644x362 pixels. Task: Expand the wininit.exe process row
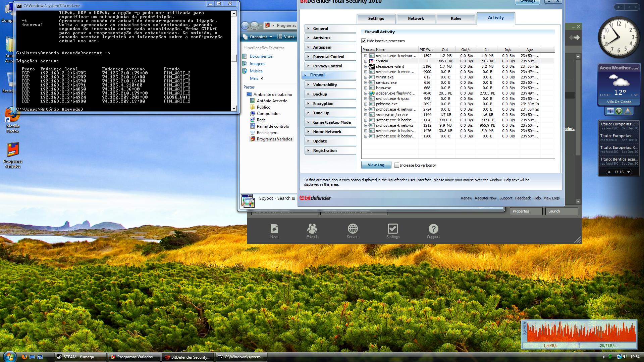click(x=366, y=77)
